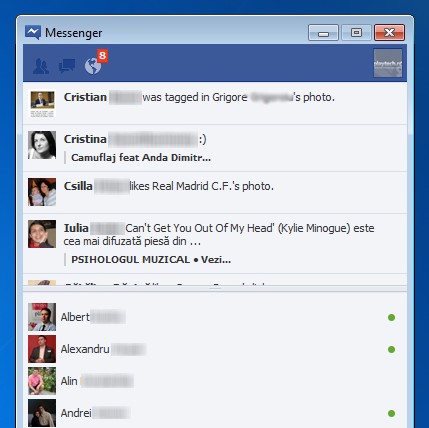Click the playtech profile picture thumbnail
429x428 pixels.
388,63
